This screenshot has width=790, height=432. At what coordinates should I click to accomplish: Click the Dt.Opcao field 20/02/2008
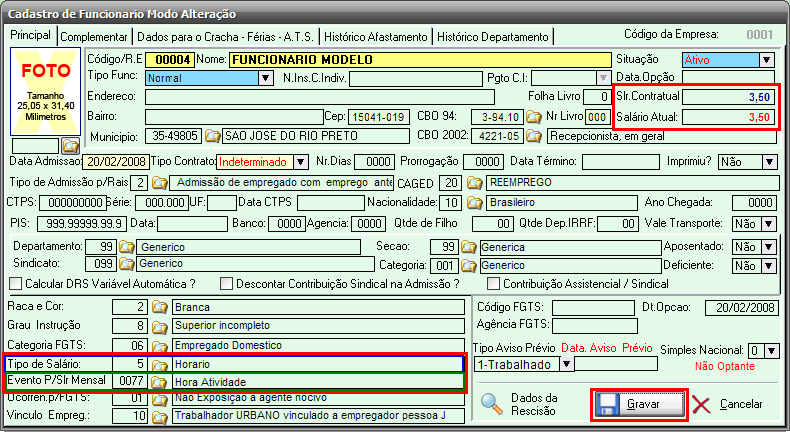pyautogui.click(x=741, y=307)
